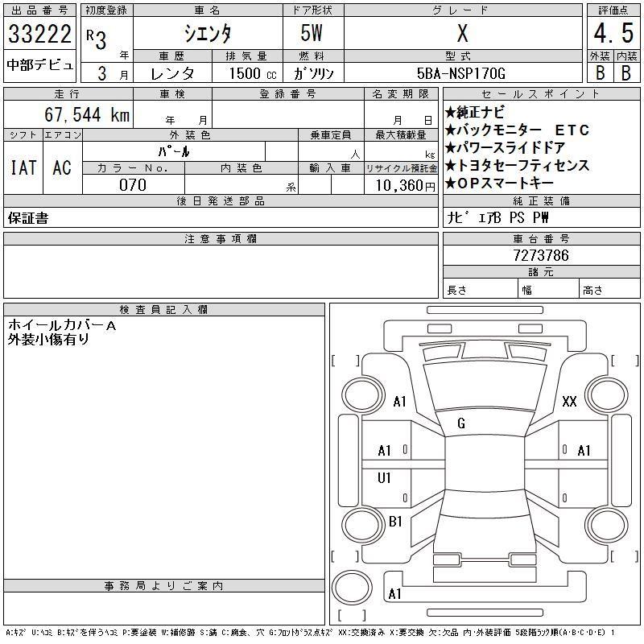Click the セールスポイント header
Image resolution: width=644 pixels, height=644 pixels.
coord(541,94)
